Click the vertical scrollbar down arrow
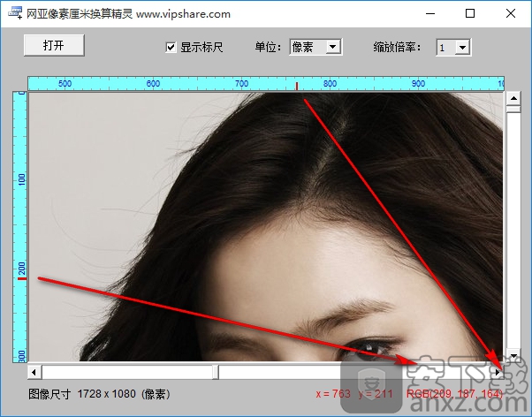532x417 pixels. click(513, 355)
